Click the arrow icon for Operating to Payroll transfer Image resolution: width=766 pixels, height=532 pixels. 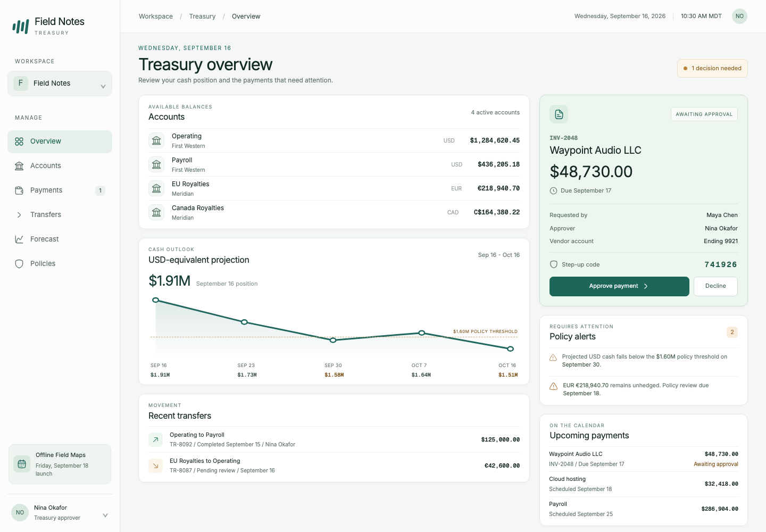(155, 439)
